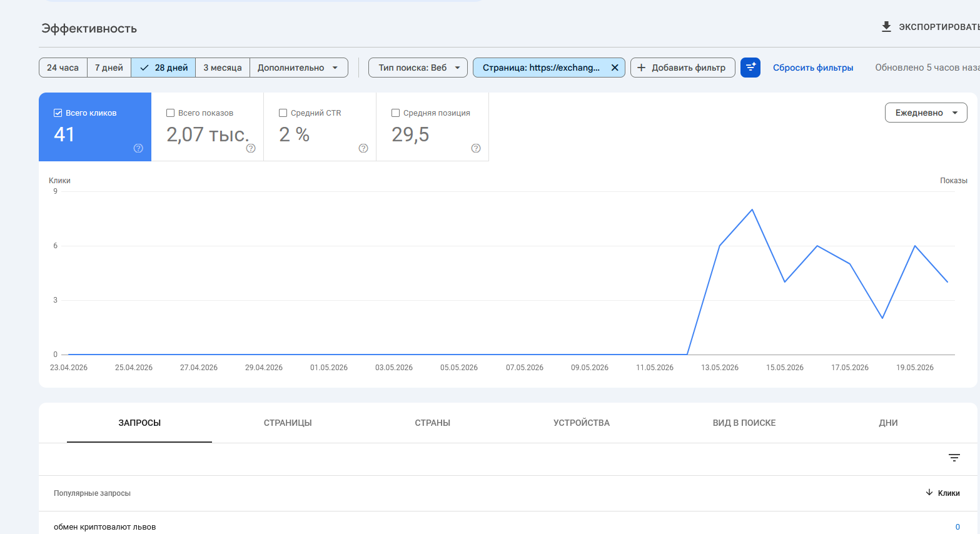Screen dimensions: 980x534
Task: Open help icon on Всего показов card
Action: pos(251,148)
